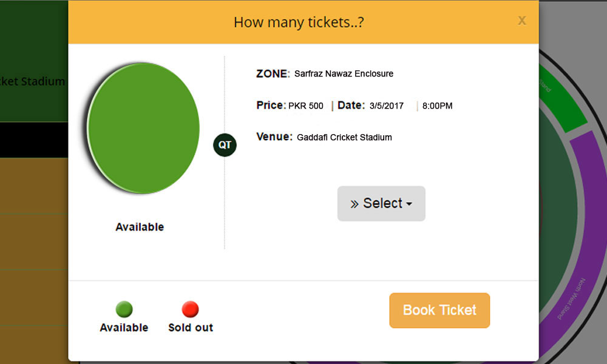Click the Sold out legend label
The image size is (607, 364).
[191, 328]
